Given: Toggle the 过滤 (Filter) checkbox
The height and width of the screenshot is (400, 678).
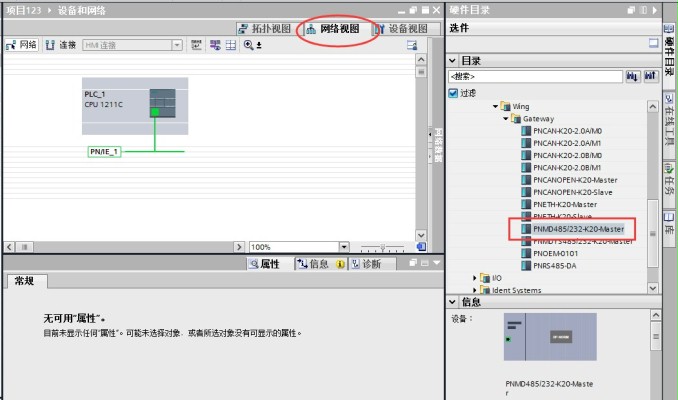Looking at the screenshot, I should 453,93.
